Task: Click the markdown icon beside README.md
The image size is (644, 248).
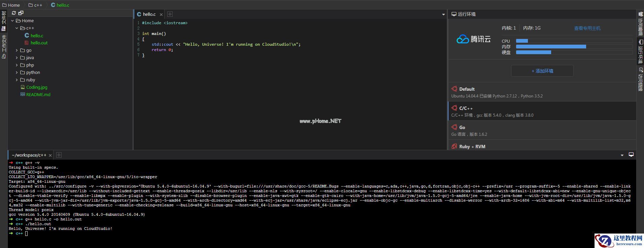Action: pyautogui.click(x=23, y=94)
